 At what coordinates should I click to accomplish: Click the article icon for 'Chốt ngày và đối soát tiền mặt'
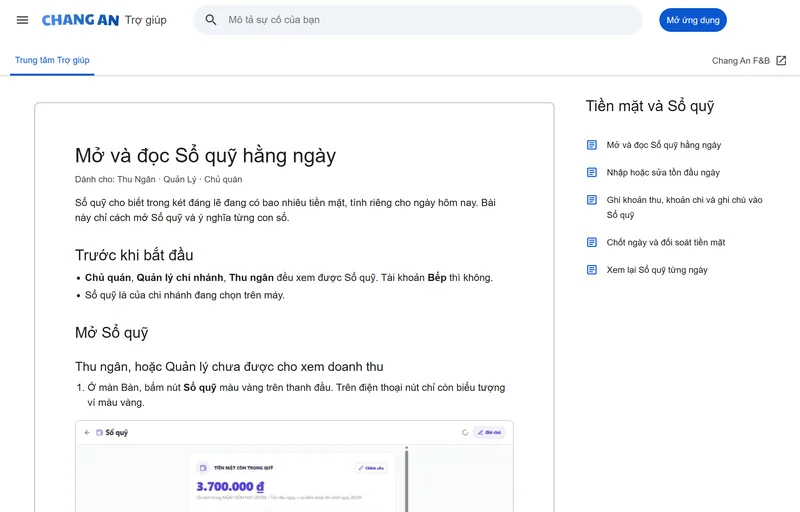592,242
